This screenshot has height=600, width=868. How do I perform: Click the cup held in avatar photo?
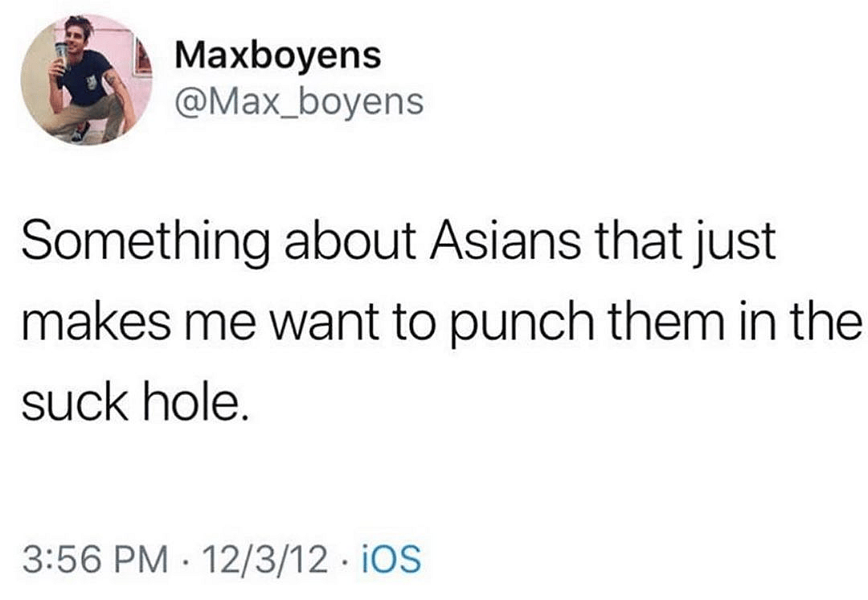[62, 56]
